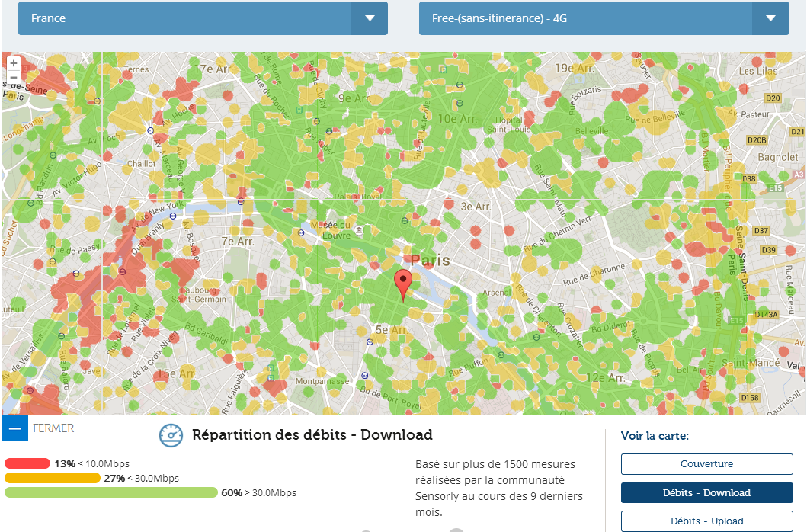
Task: Click the D20B road shield
Action: point(756,140)
